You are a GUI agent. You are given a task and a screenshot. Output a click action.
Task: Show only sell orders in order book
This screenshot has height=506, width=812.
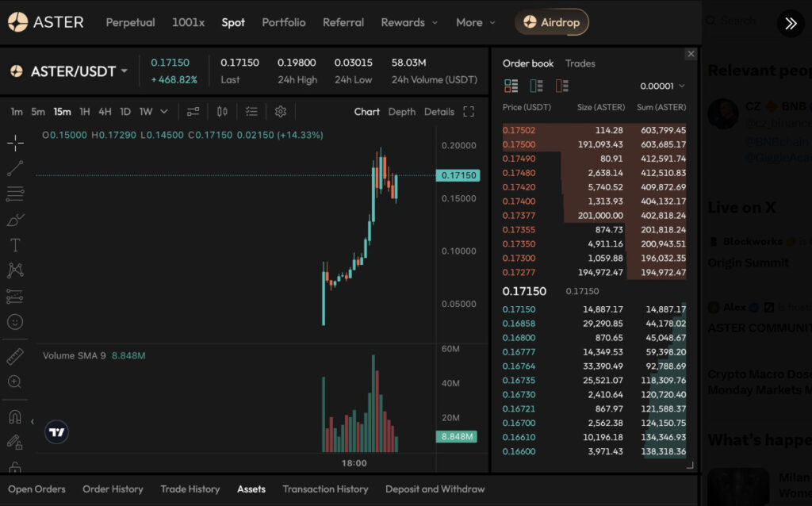pos(562,86)
